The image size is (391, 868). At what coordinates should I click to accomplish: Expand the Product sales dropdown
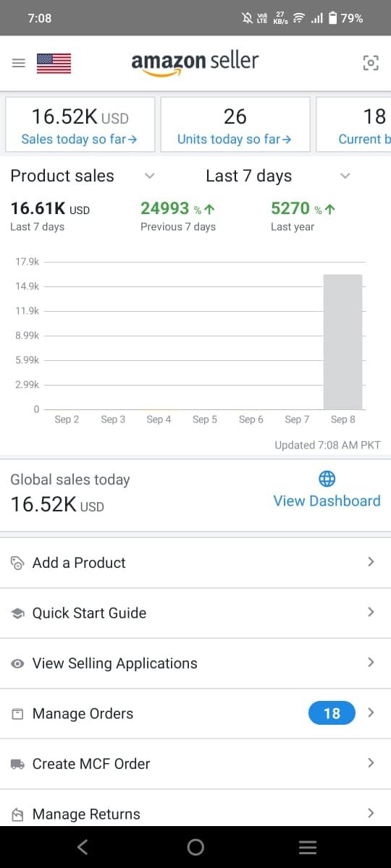[x=149, y=176]
